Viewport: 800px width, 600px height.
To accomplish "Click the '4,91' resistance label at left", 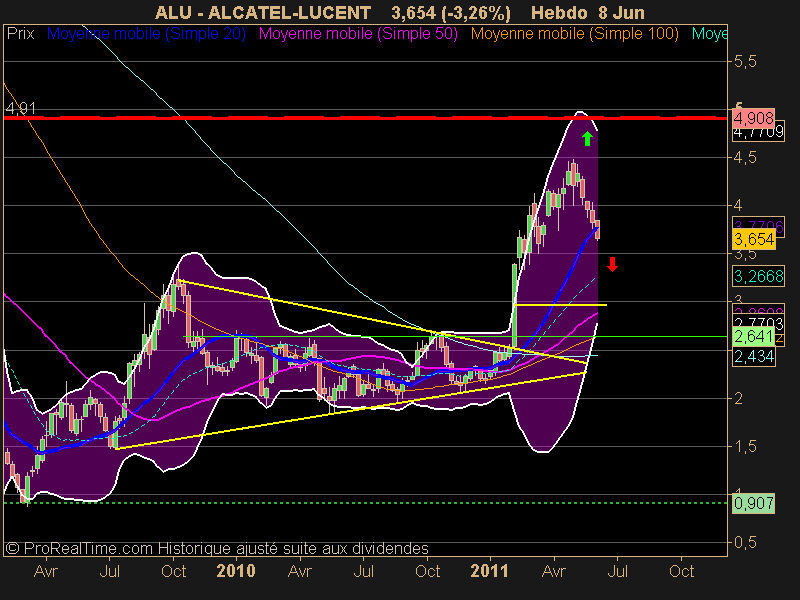I will coord(20,108).
